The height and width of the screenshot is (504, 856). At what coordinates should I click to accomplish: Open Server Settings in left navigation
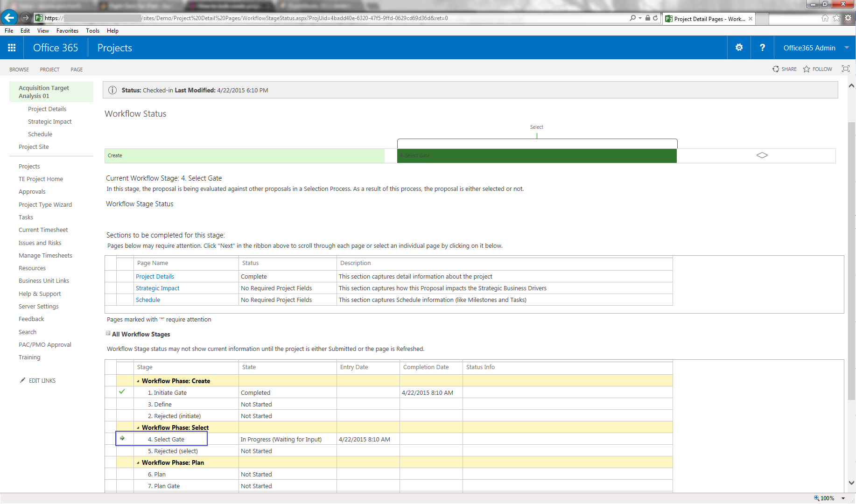pyautogui.click(x=39, y=306)
